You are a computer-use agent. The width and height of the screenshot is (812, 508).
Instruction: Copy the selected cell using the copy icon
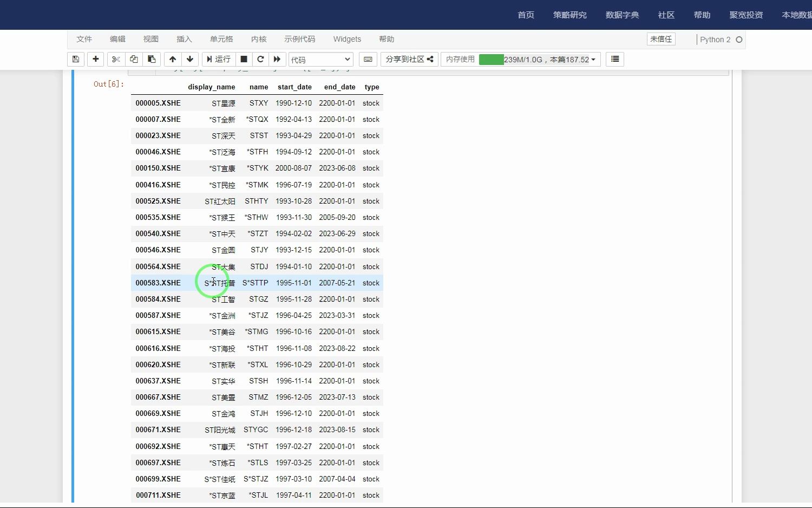(x=134, y=59)
